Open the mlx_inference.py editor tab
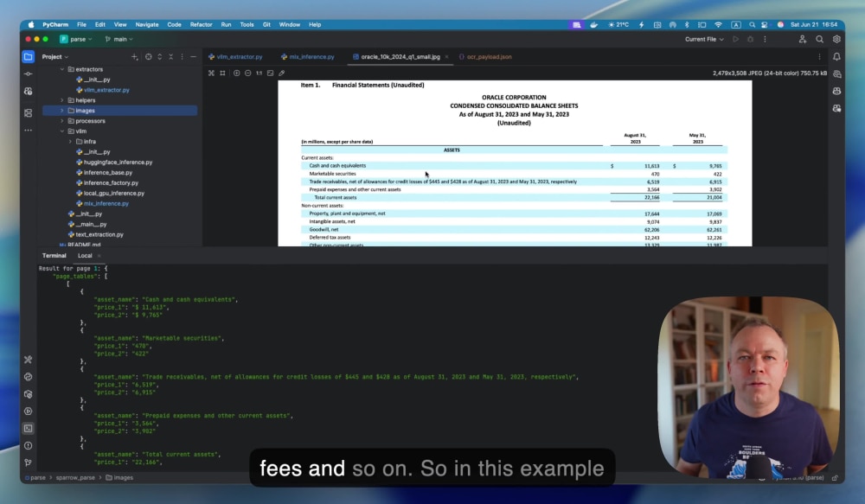Image resolution: width=865 pixels, height=504 pixels. [308, 57]
